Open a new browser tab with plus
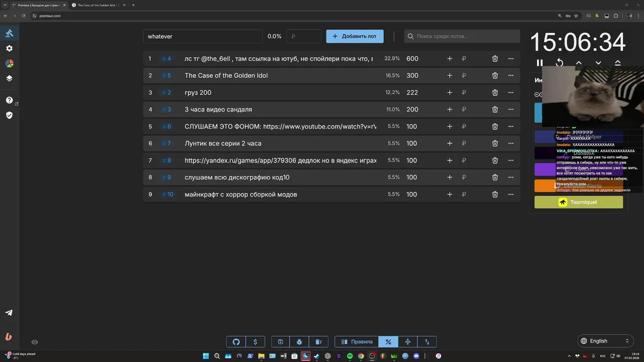 click(x=133, y=5)
